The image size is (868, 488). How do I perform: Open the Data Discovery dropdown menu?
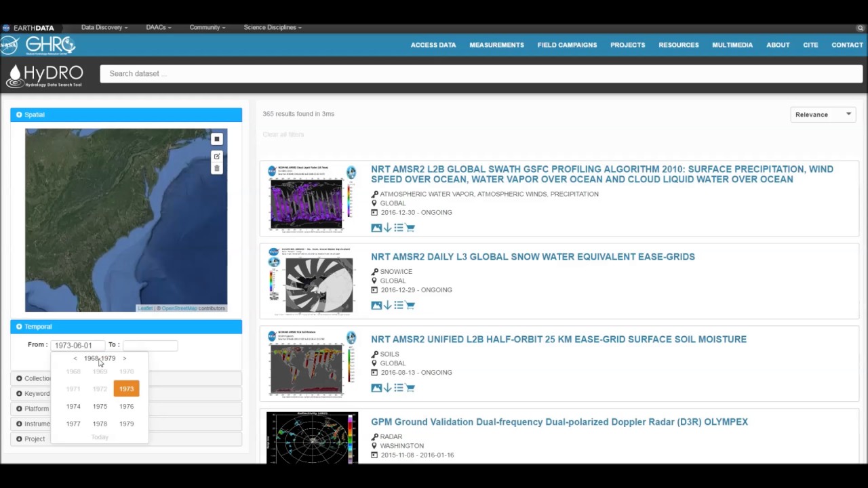tap(104, 28)
